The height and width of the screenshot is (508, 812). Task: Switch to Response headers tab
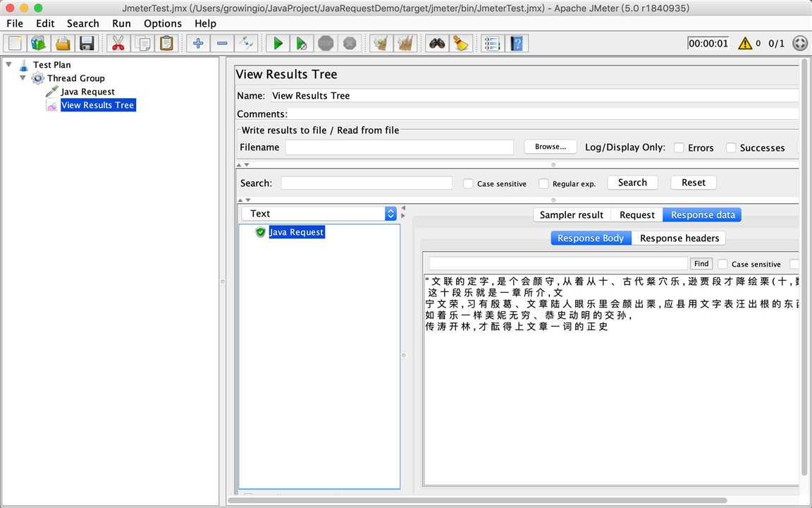679,238
